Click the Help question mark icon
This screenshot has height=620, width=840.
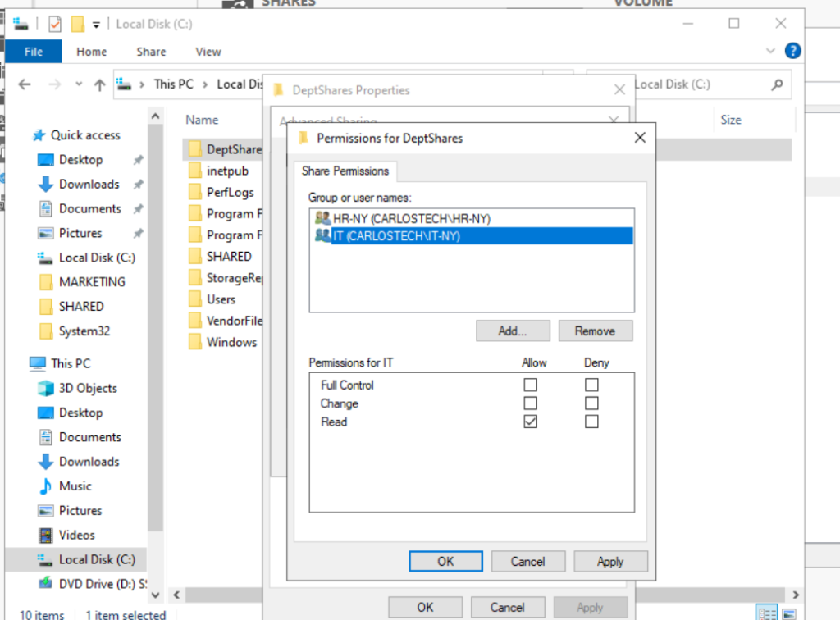792,51
